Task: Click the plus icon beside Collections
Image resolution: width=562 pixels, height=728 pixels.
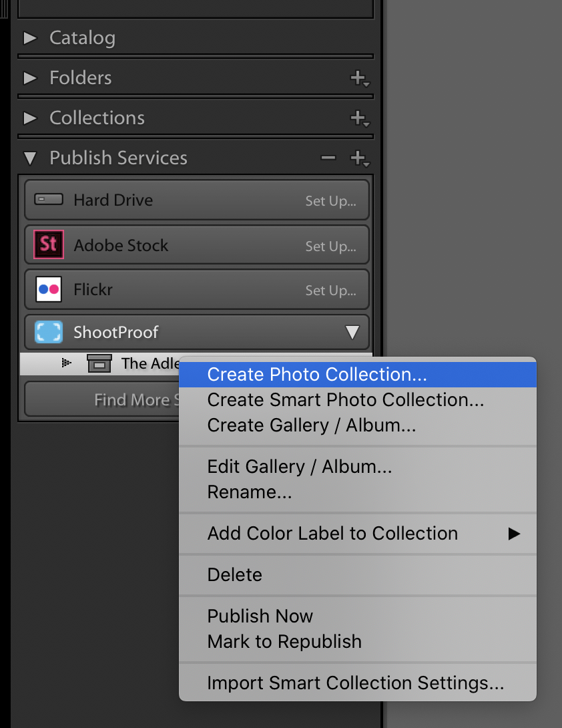Action: click(359, 118)
